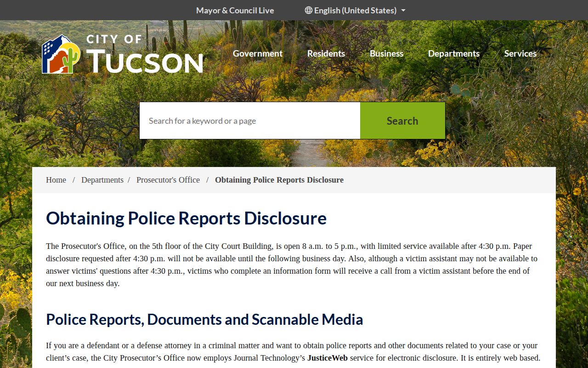Open the Residents menu

coord(326,53)
